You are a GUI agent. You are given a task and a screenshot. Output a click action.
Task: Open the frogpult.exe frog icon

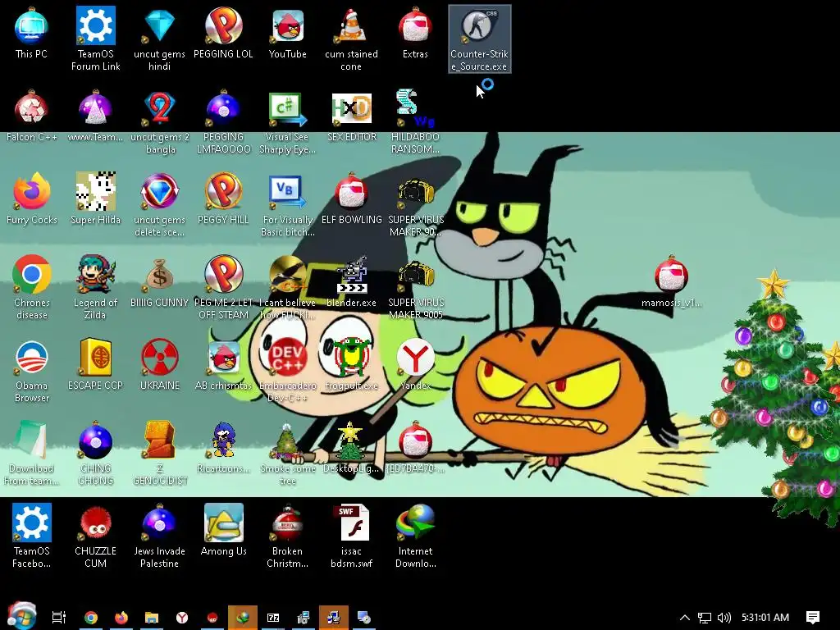coord(351,365)
